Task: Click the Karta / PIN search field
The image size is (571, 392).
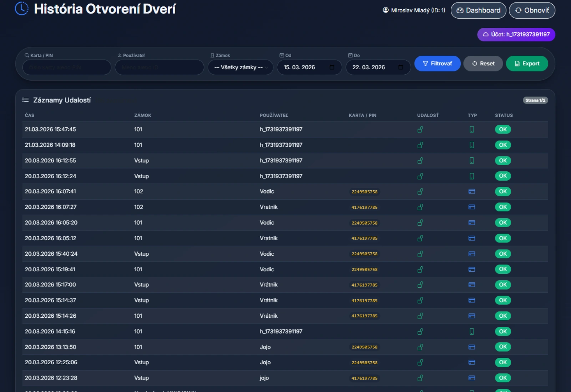Action: (x=67, y=67)
